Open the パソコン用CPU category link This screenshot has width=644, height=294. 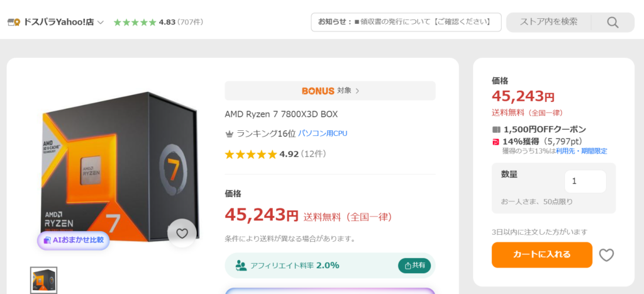(x=323, y=133)
